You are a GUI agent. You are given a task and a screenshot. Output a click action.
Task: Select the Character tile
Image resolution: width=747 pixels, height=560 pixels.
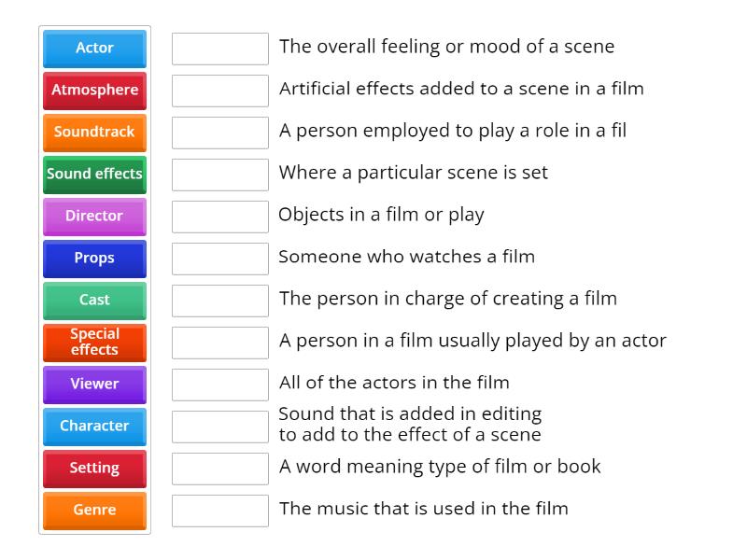(93, 426)
